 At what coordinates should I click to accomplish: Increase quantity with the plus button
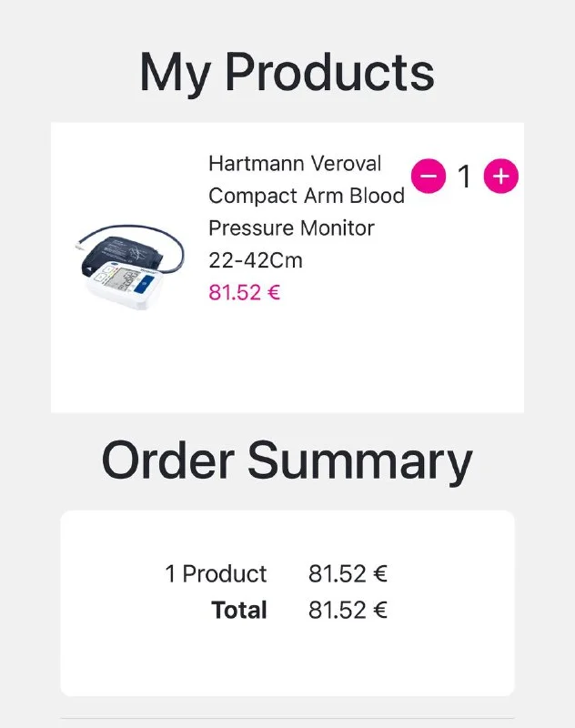pos(500,176)
